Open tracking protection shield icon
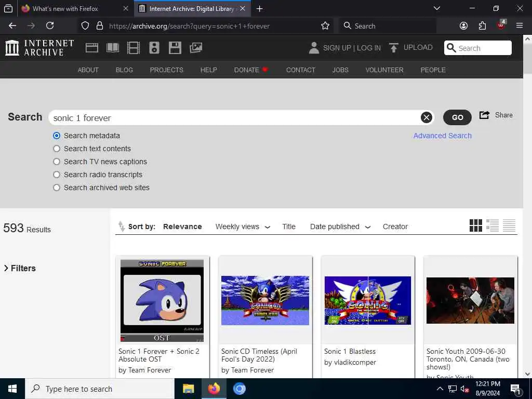 tap(85, 26)
